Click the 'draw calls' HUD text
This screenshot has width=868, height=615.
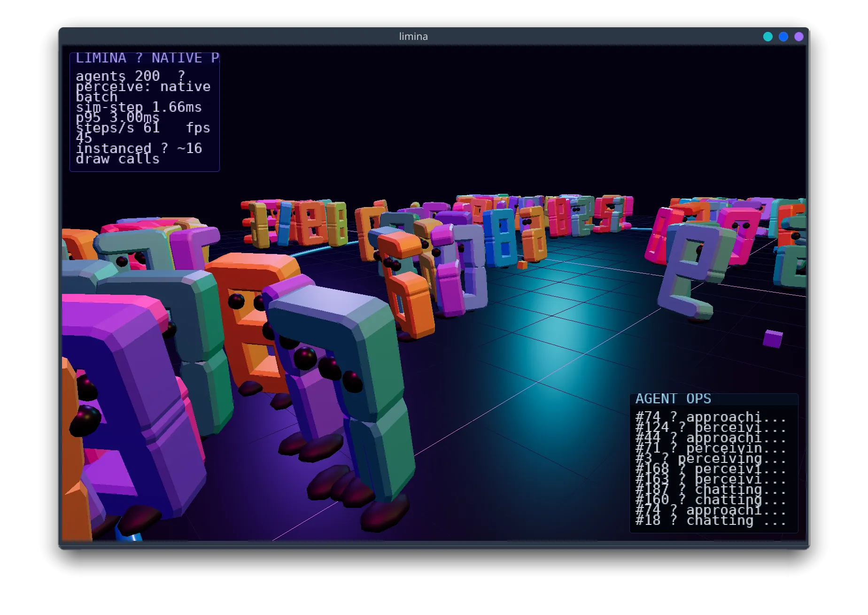pyautogui.click(x=117, y=159)
